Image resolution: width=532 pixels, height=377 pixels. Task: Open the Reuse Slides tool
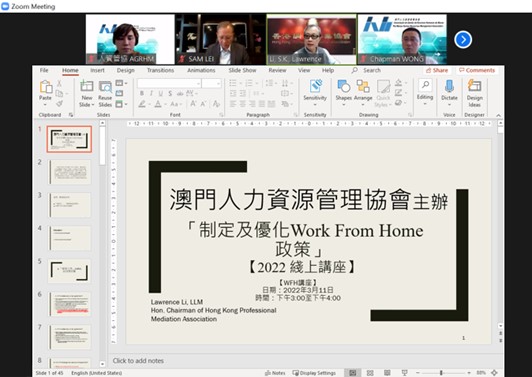coord(105,94)
